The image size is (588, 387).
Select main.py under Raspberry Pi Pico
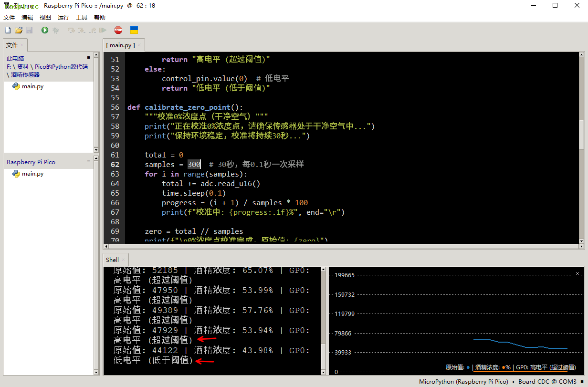[32, 174]
